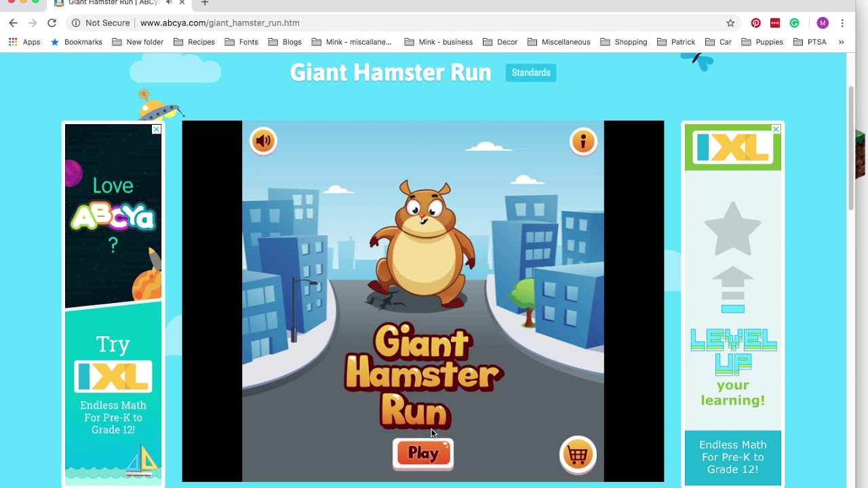The height and width of the screenshot is (488, 868).
Task: View Not Secure site information
Action: 100,23
